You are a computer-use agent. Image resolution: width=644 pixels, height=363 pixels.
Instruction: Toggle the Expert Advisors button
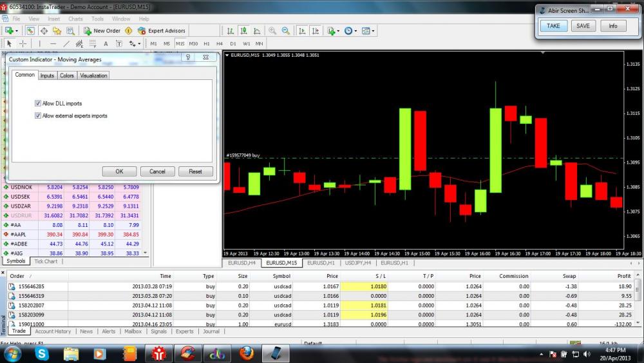[162, 31]
